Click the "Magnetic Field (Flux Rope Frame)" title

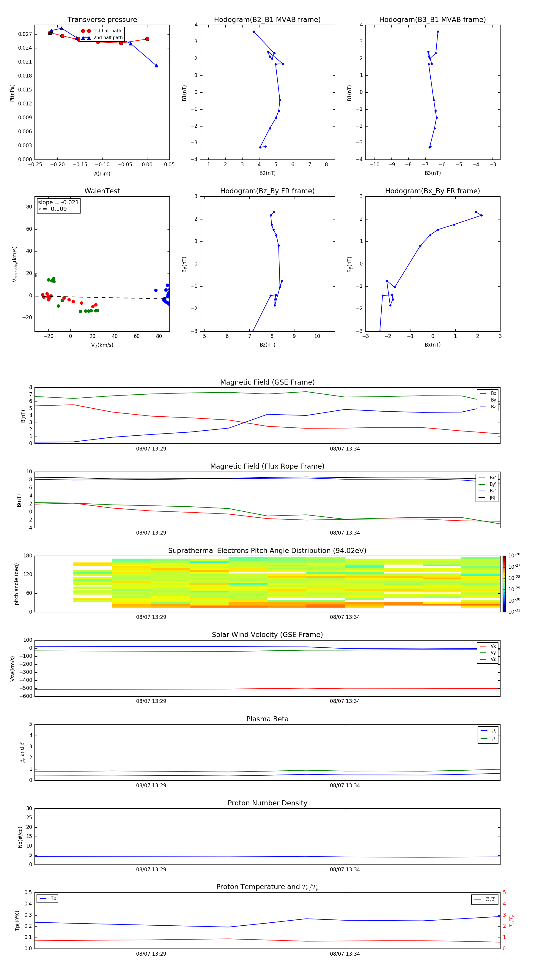point(267,467)
